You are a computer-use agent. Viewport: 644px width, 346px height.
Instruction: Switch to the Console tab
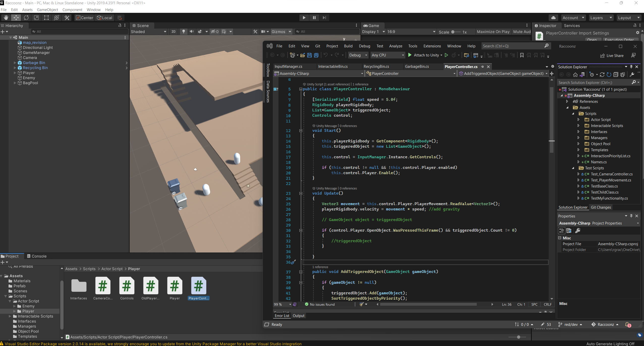click(x=37, y=256)
